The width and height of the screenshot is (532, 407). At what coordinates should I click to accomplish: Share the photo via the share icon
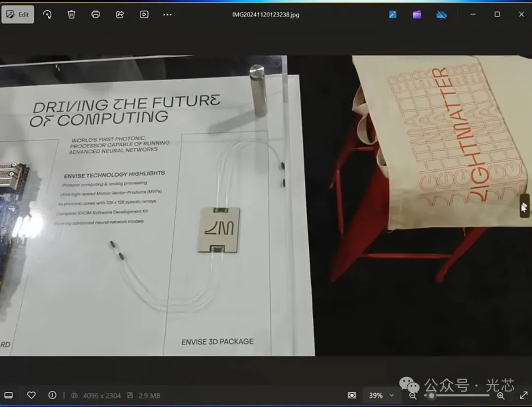(120, 15)
